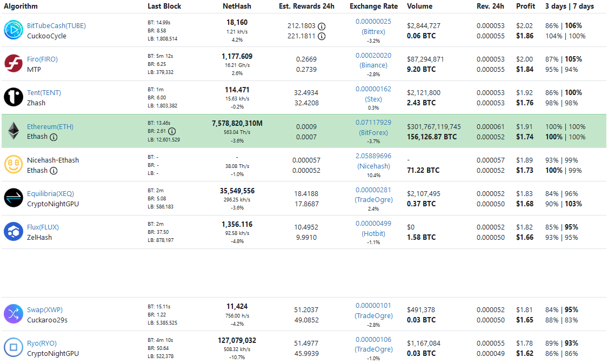Click the Tent coin logo
The width and height of the screenshot is (608, 364).
[14, 97]
